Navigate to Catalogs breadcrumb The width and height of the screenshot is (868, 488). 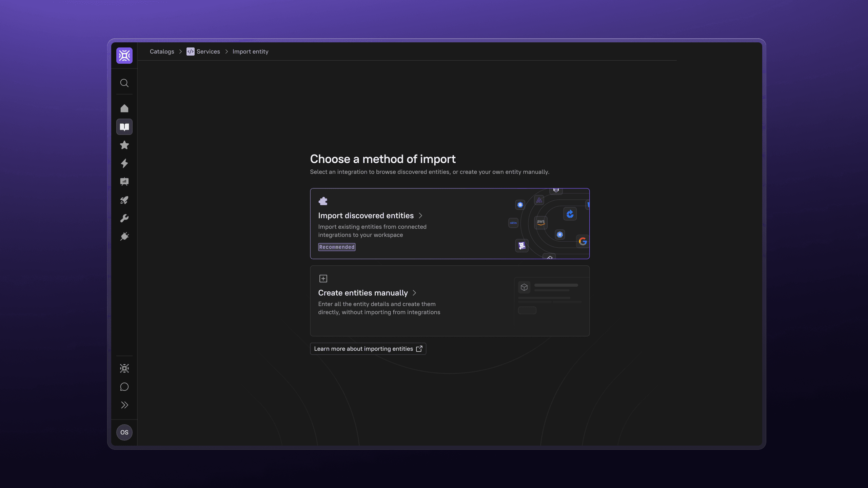click(162, 52)
